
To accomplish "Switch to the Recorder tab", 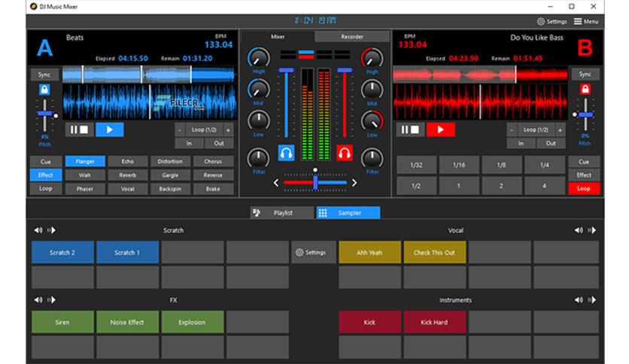I will pyautogui.click(x=352, y=37).
